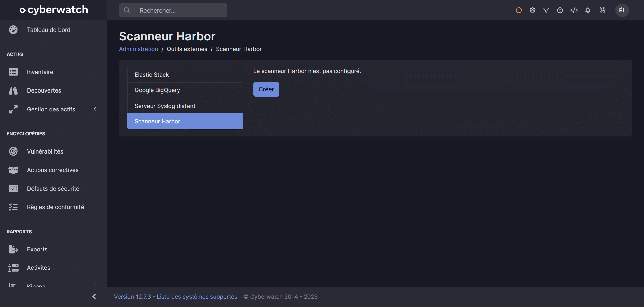Open the ÉL user avatar menu

click(622, 10)
